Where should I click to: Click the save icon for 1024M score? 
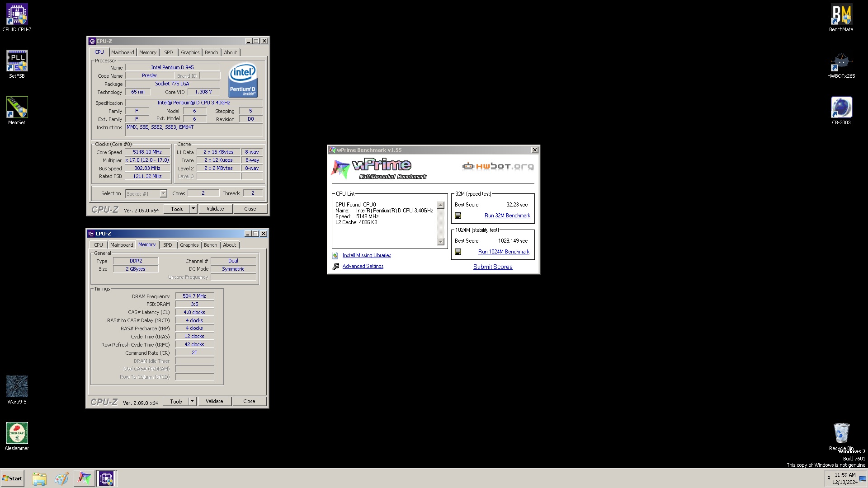pos(458,252)
